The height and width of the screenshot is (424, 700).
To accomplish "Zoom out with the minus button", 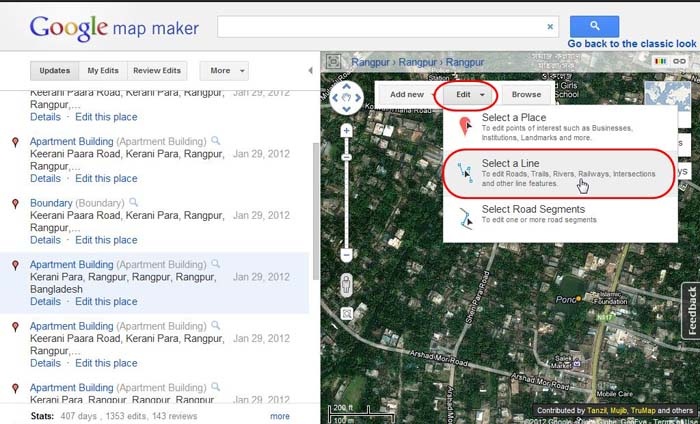I will click(x=346, y=255).
